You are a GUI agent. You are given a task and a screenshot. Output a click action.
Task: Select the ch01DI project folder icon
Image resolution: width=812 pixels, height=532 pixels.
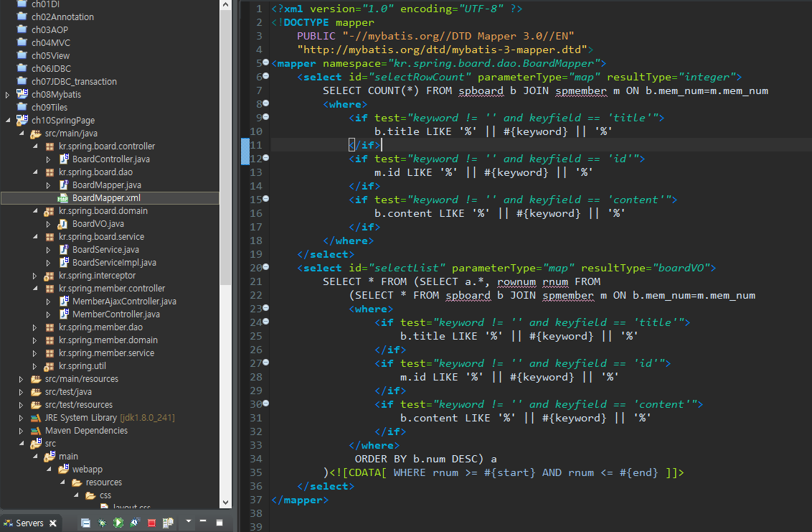(x=22, y=4)
